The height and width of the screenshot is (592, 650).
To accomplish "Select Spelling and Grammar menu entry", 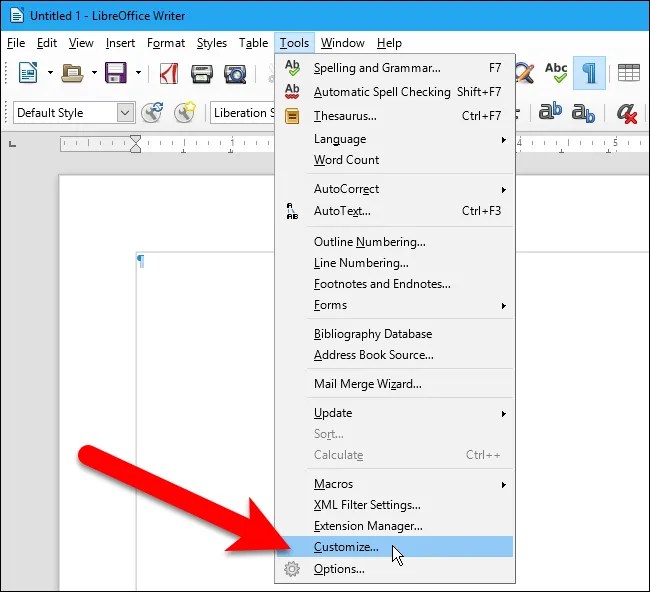I will (x=395, y=68).
